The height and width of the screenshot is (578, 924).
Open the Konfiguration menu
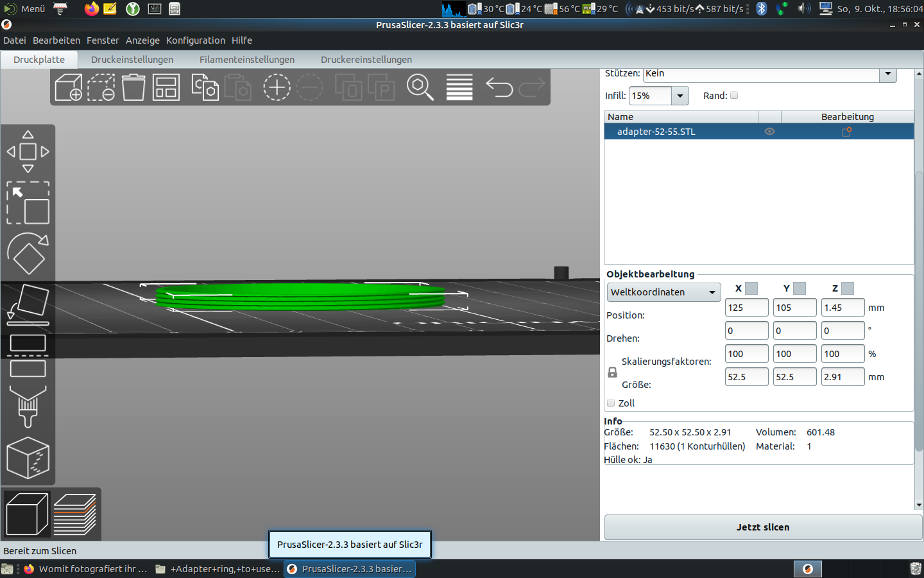(x=195, y=40)
